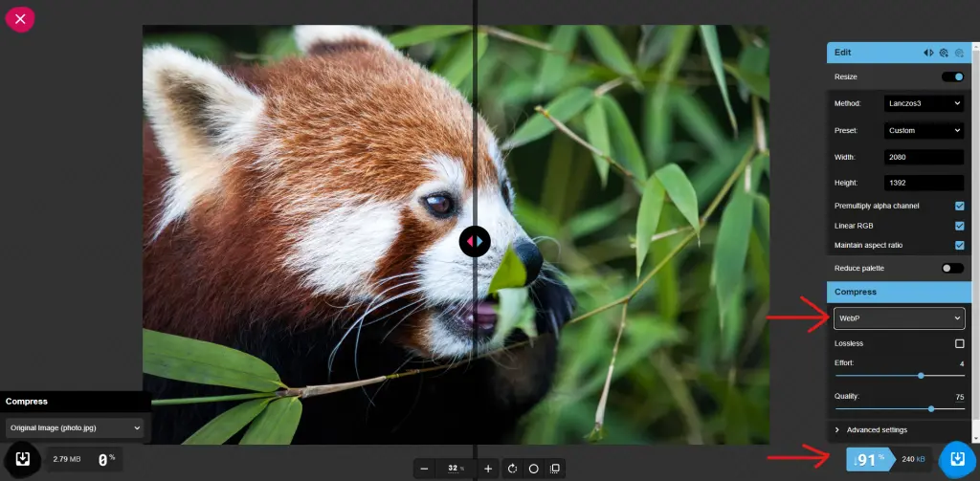Download the compressed image on the right

(x=954, y=459)
